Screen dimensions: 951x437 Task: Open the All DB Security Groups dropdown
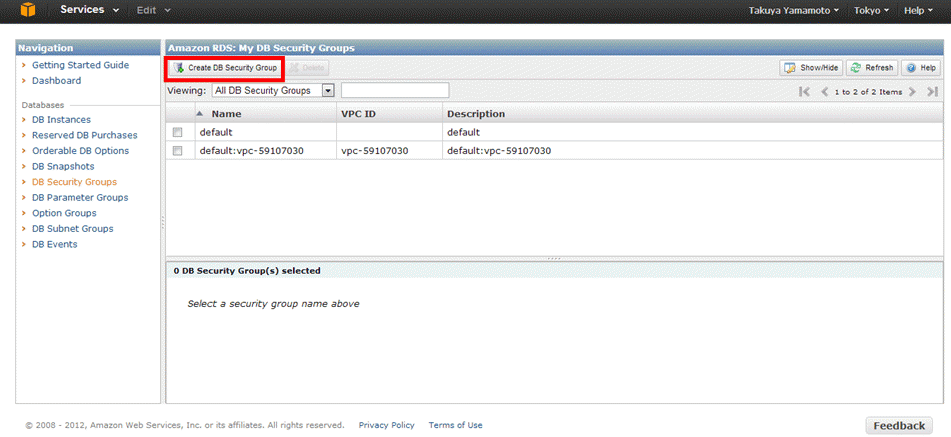[x=274, y=90]
